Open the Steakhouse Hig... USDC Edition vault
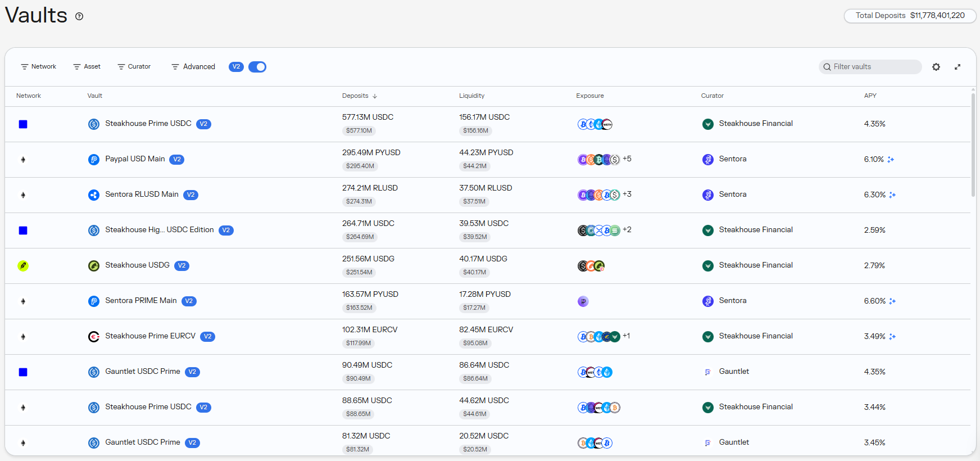Image resolution: width=980 pixels, height=461 pixels. pos(160,230)
